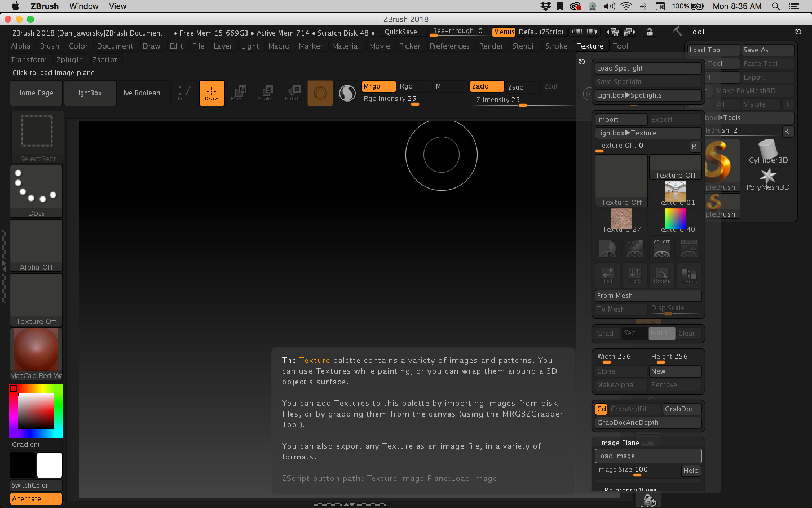Click the Wi-Fi status icon
Viewport: 812px width, 508px height.
click(626, 6)
